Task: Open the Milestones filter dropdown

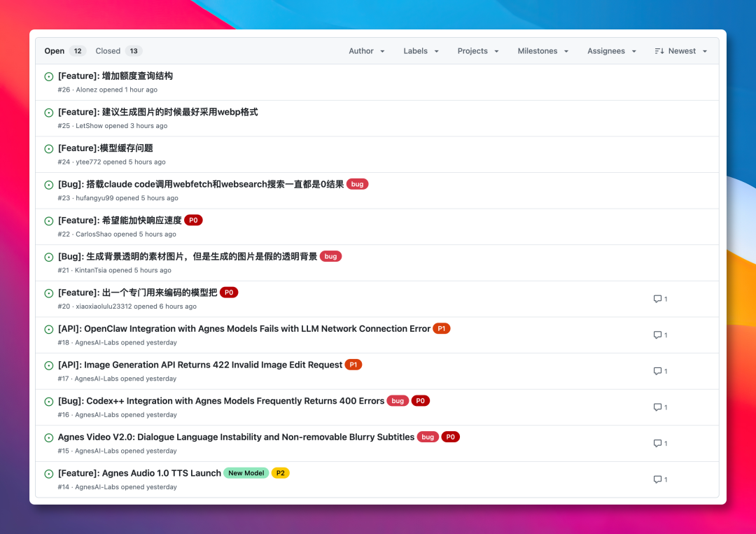Action: tap(543, 51)
